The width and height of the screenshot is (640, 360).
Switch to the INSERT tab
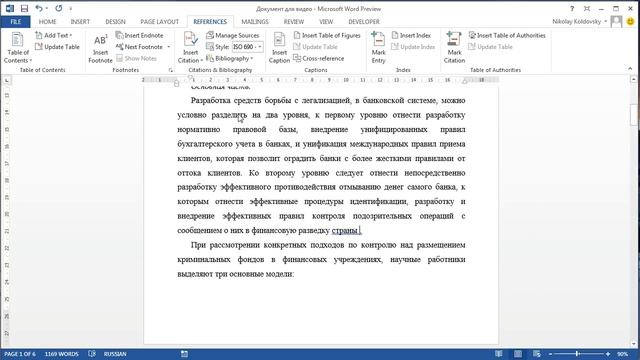click(x=80, y=22)
